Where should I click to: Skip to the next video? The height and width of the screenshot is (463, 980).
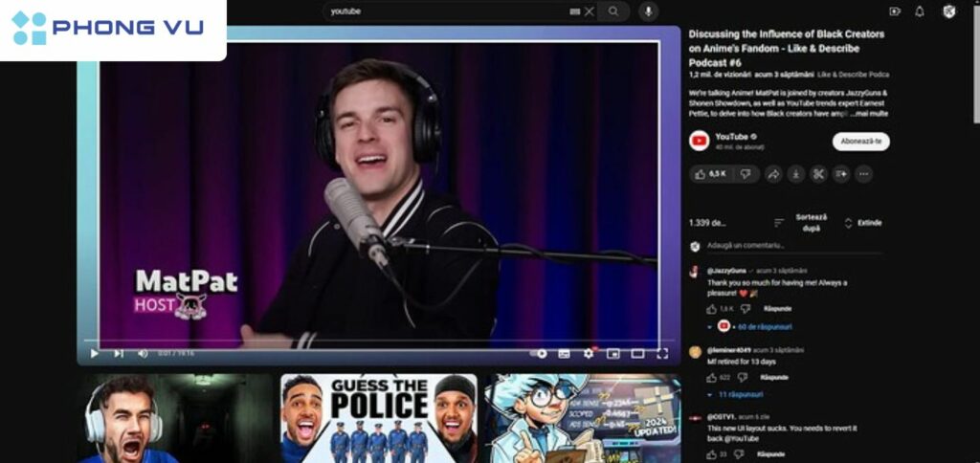point(118,354)
